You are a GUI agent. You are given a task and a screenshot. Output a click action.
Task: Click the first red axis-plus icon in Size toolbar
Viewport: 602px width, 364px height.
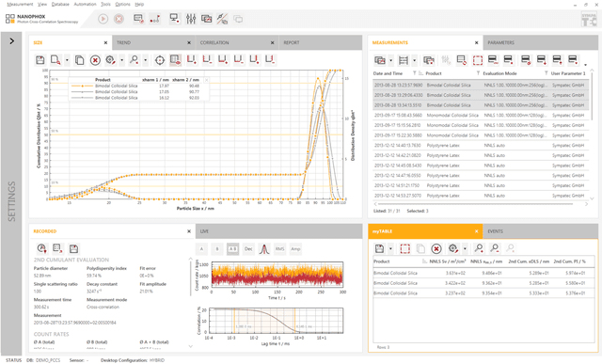(192, 59)
